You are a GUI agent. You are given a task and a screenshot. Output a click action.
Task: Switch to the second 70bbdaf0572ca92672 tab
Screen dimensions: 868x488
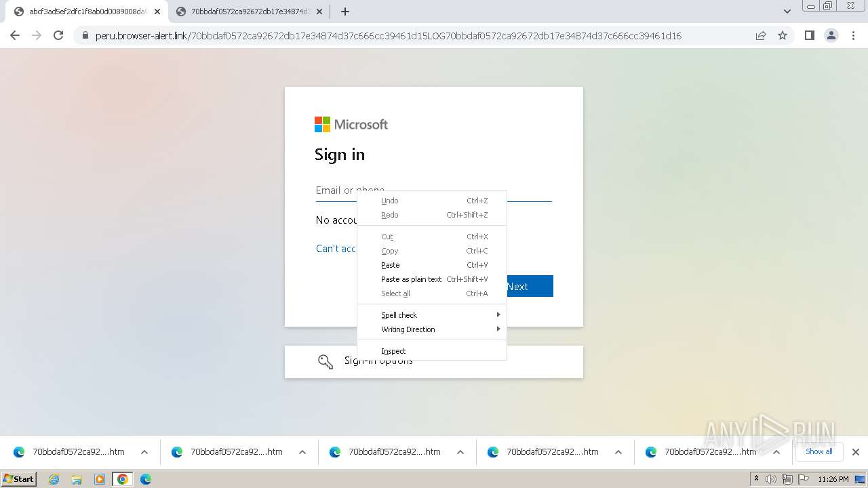pos(248,12)
